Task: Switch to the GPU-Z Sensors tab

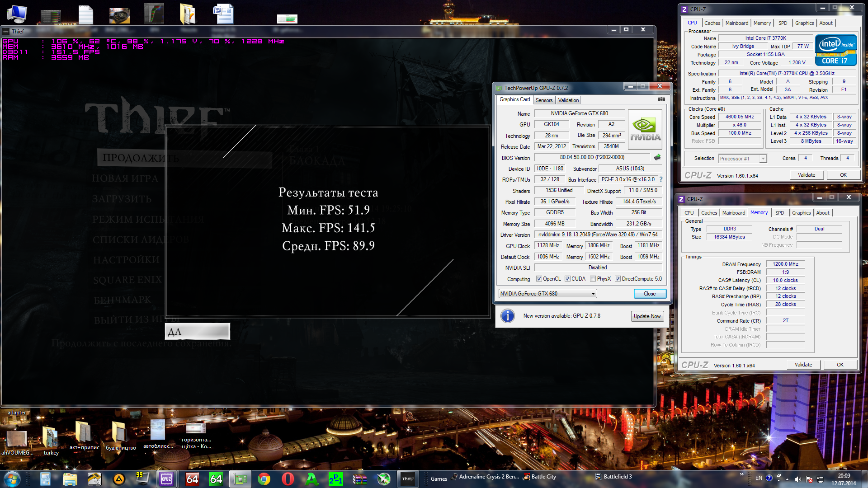Action: (544, 100)
